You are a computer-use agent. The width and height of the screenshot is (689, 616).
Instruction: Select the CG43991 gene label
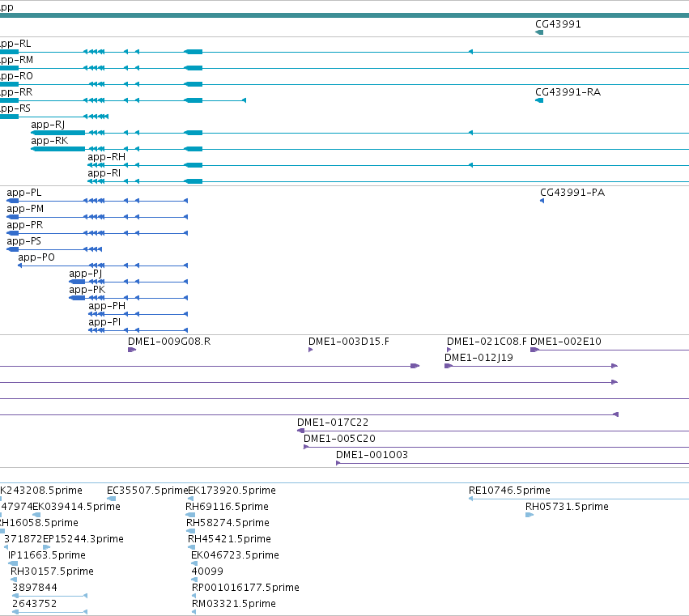click(x=558, y=24)
